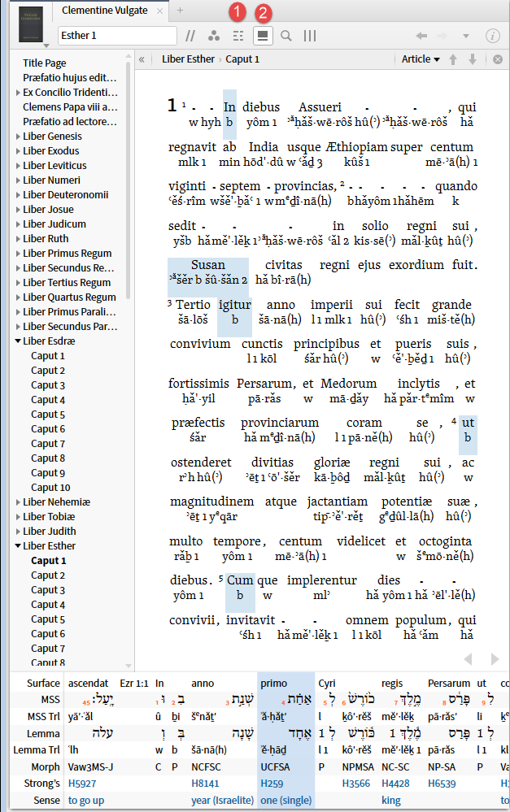Toggle multi-column view icon
Viewport: 510px width, 812px height.
coord(310,36)
